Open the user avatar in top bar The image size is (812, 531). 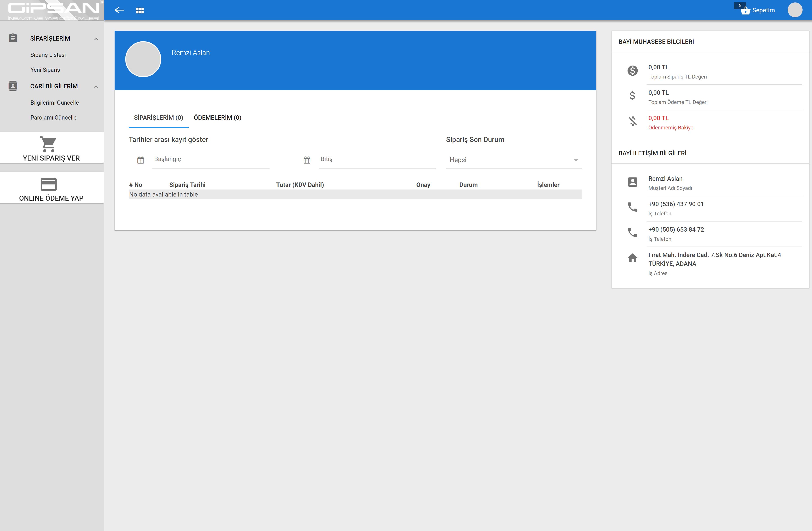(795, 10)
